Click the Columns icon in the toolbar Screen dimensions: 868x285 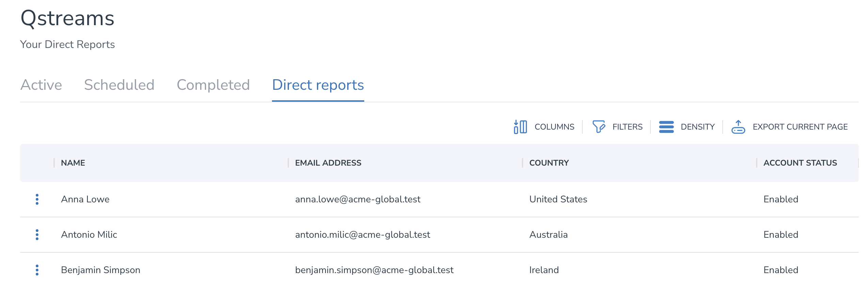pos(520,127)
